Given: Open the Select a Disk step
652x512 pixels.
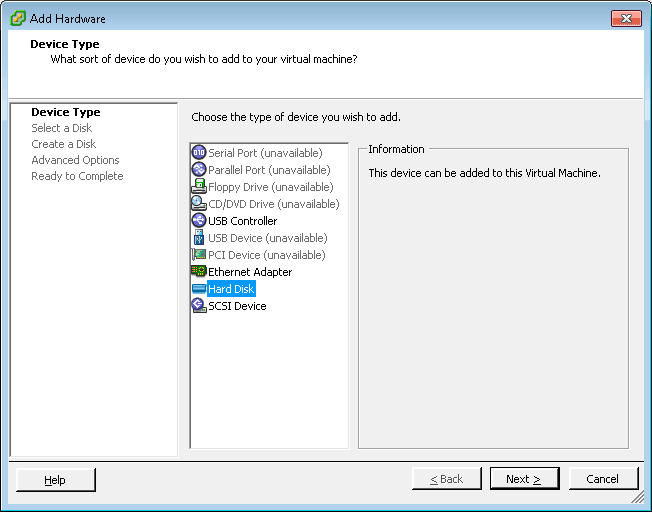Looking at the screenshot, I should (x=61, y=128).
